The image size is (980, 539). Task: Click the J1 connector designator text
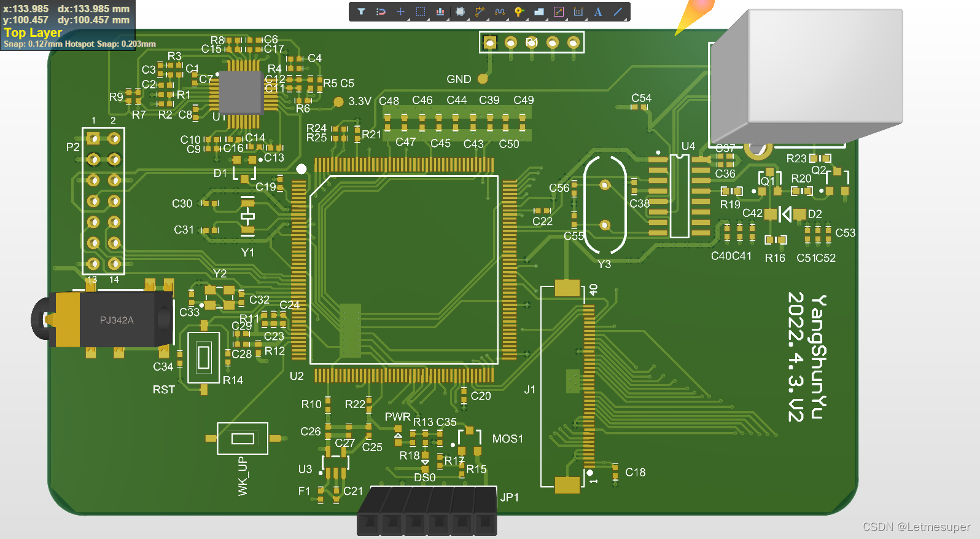[x=530, y=390]
